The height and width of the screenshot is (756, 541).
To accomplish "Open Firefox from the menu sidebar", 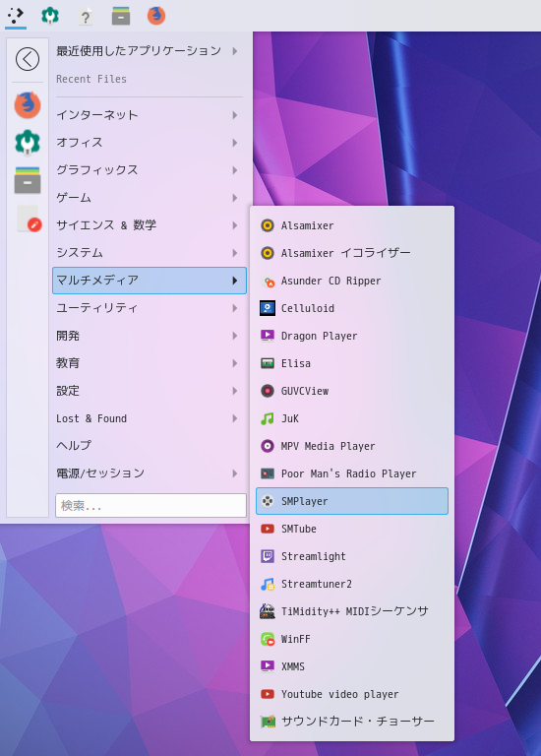I will 28,105.
